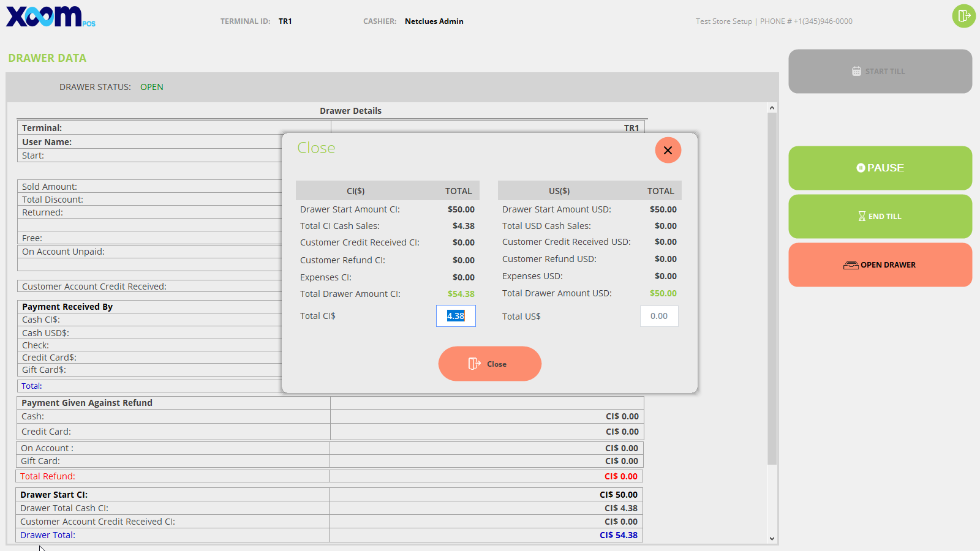Click the Total US$ input field
The image size is (980, 551).
click(659, 316)
